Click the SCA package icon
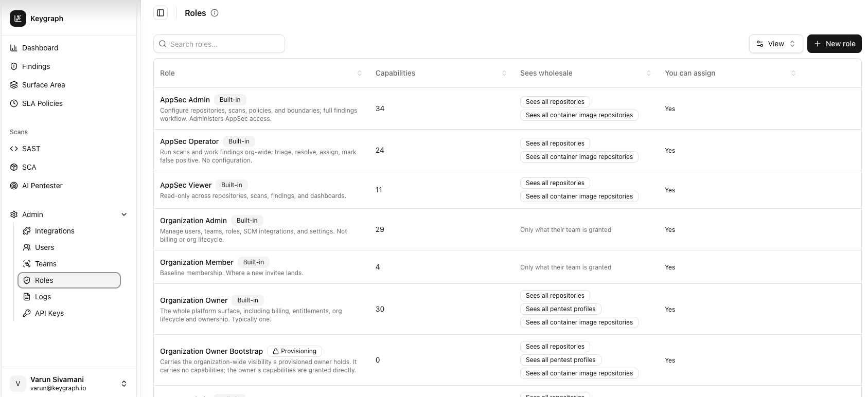868x397 pixels. coord(14,167)
